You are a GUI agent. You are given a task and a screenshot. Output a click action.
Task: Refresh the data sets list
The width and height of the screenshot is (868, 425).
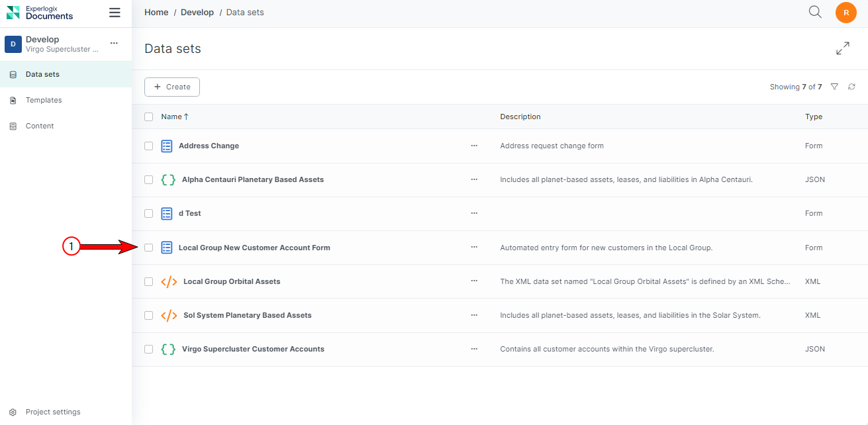pyautogui.click(x=851, y=87)
